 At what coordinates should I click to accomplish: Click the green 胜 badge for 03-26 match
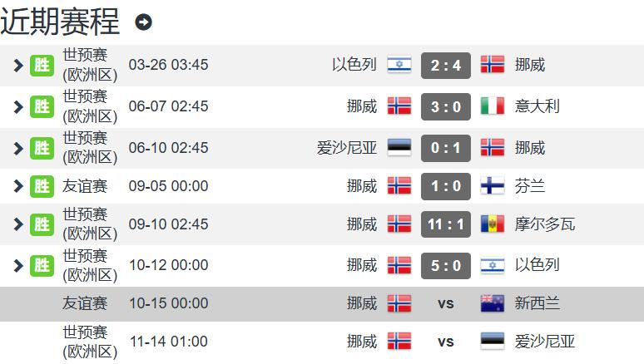point(42,65)
